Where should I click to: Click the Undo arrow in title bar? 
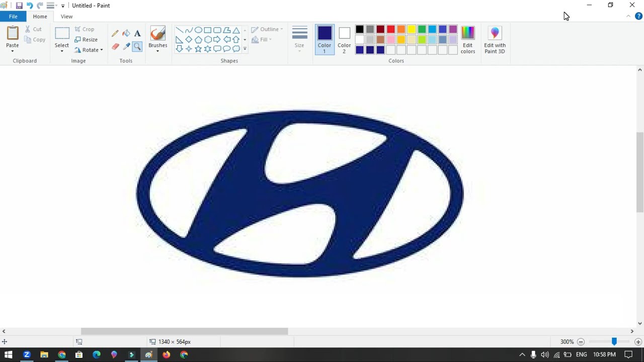click(x=30, y=6)
